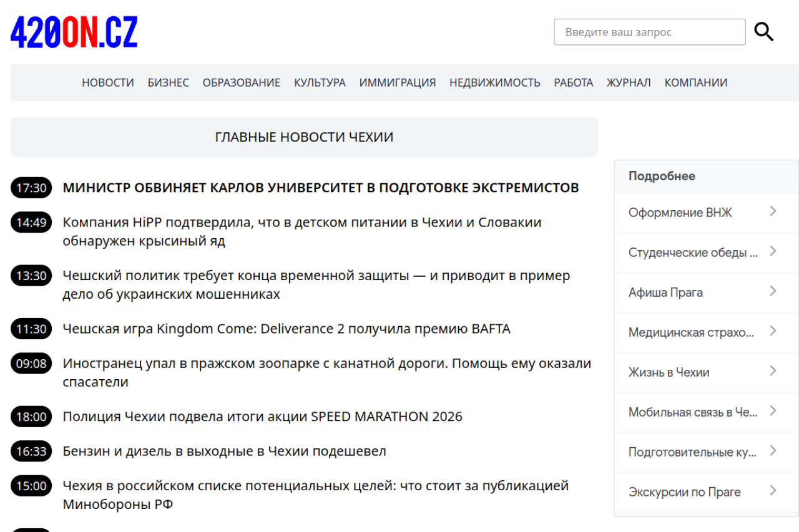The width and height of the screenshot is (799, 532).
Task: Go to the НЕДВИЖИМОСТЬ section
Action: pos(494,82)
